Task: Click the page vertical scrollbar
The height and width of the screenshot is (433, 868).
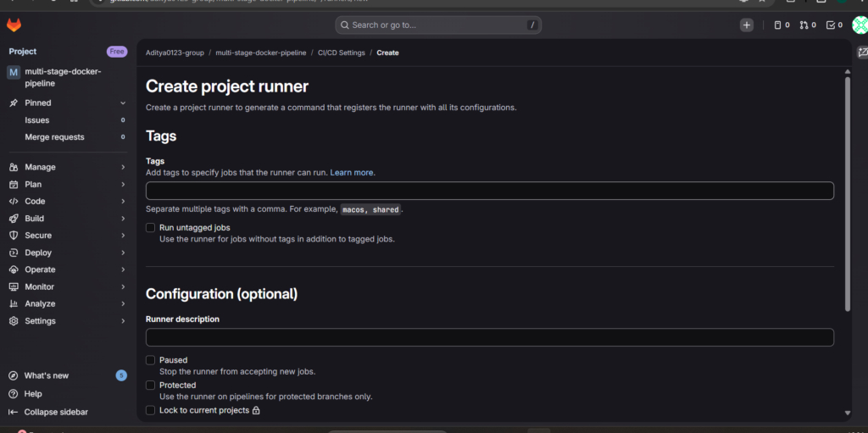Action: click(x=847, y=195)
